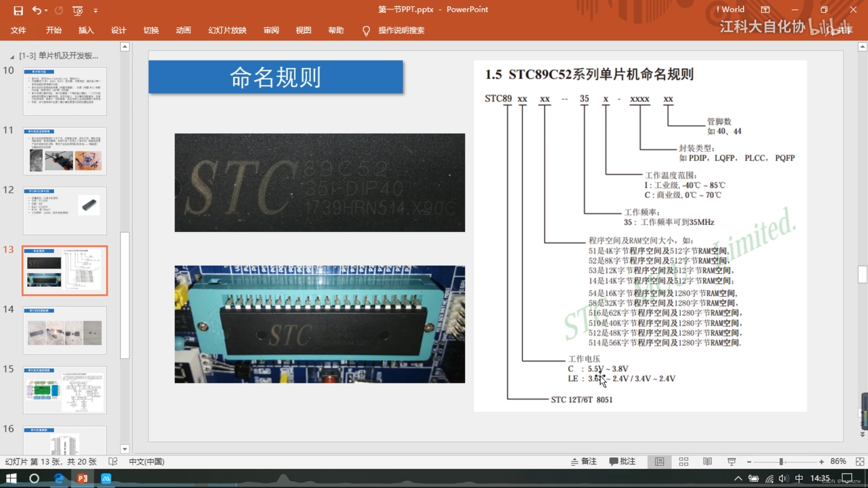Click the zoom in plus button
The width and height of the screenshot is (868, 488).
point(821,462)
